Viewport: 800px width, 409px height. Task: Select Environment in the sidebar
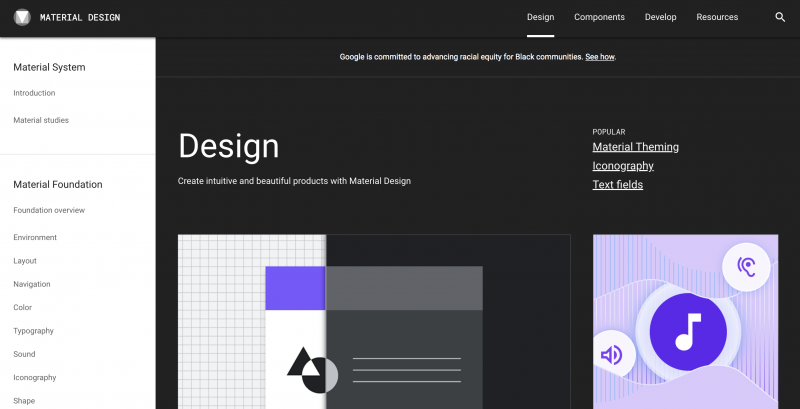pos(35,238)
